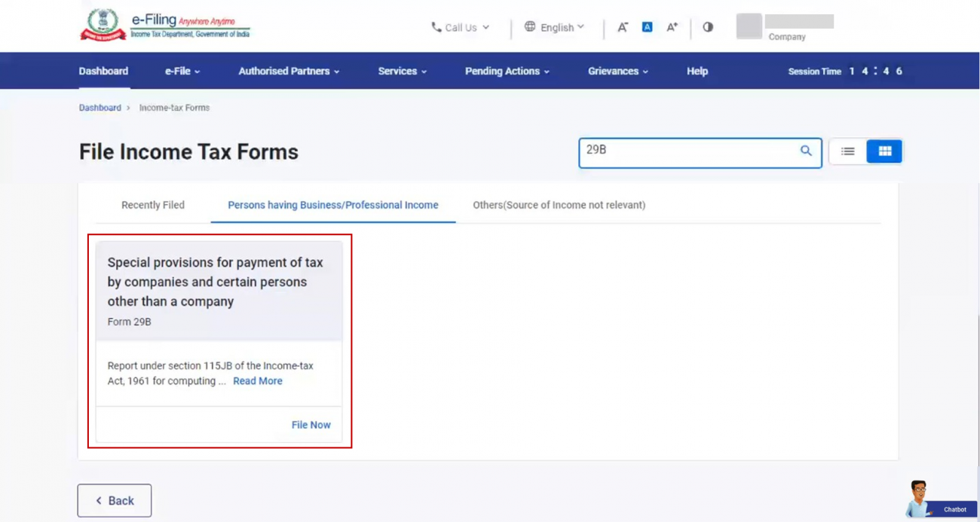Select the increase font size icon
The width and height of the screenshot is (980, 522).
pyautogui.click(x=671, y=26)
